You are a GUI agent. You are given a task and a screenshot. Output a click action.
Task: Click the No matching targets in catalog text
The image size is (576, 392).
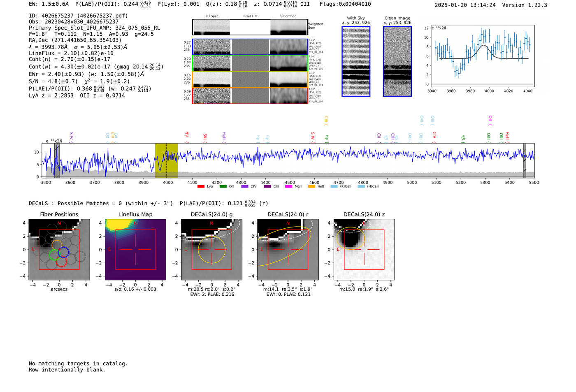(78, 364)
